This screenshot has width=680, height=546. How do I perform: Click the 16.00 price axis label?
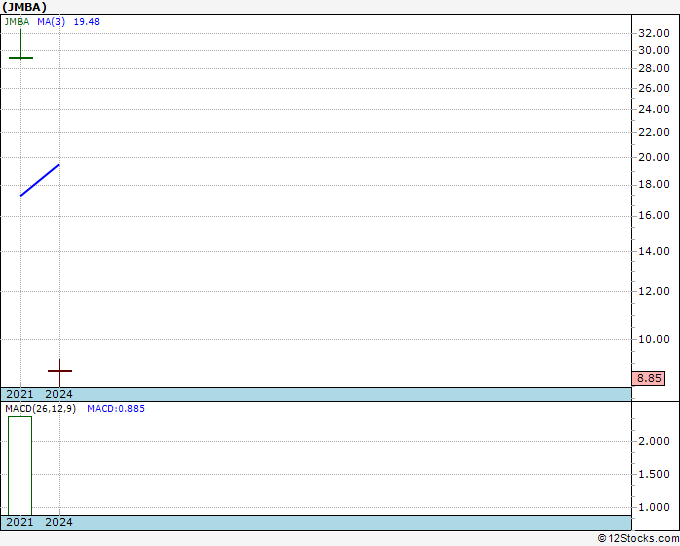tap(654, 215)
